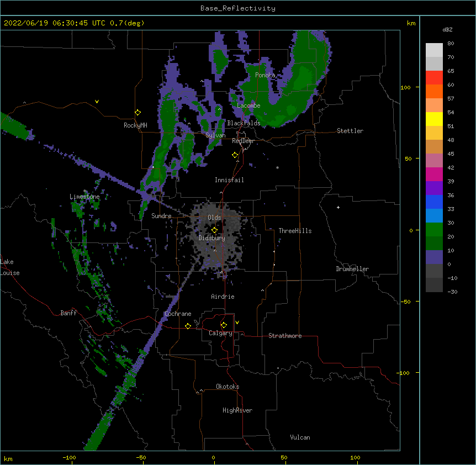Select the yellow diamond marker between Olds and Didsbury
Screen dimensions: 476x465
(x=214, y=230)
